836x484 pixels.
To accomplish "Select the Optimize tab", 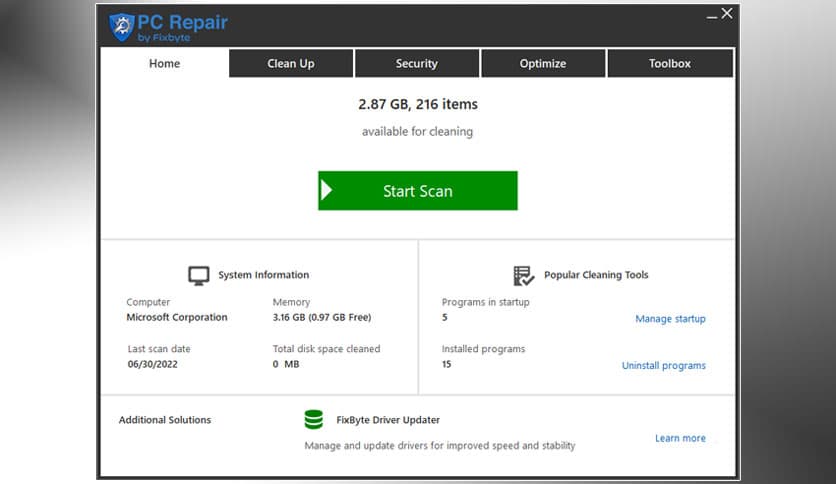I will [x=543, y=63].
